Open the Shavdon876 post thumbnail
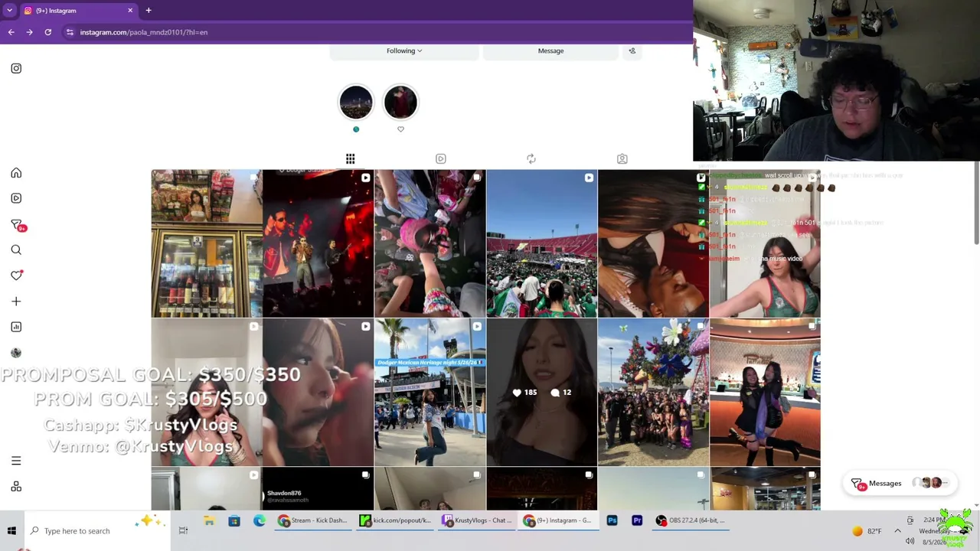Screen dimensions: 980x551 [318, 489]
